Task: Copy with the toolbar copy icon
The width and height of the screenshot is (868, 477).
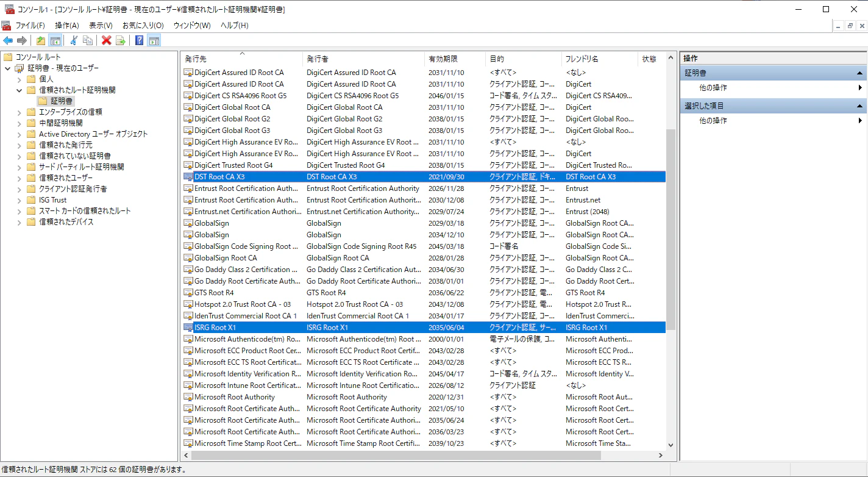Action: [88, 41]
